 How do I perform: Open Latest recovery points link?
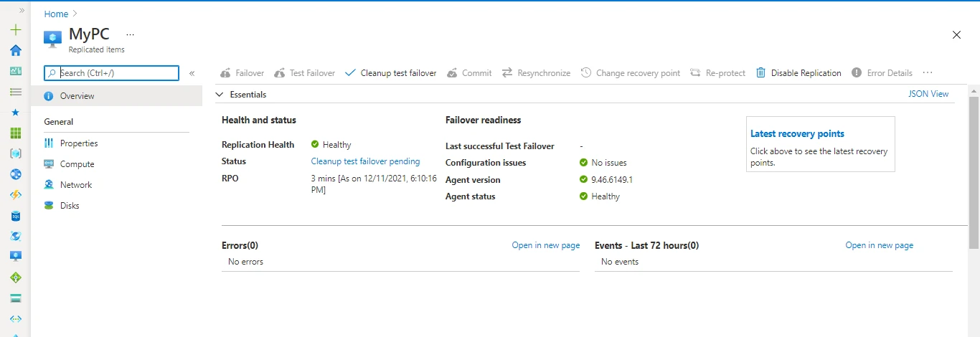point(797,133)
